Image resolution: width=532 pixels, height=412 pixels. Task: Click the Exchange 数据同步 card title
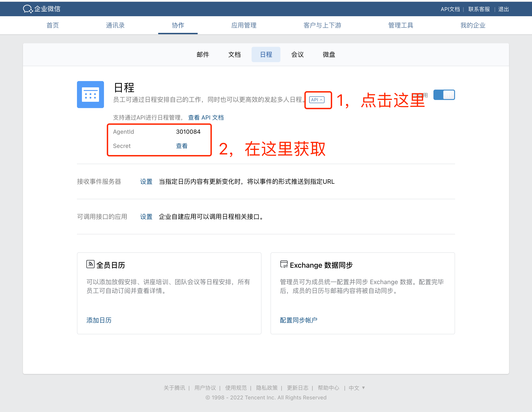(321, 265)
